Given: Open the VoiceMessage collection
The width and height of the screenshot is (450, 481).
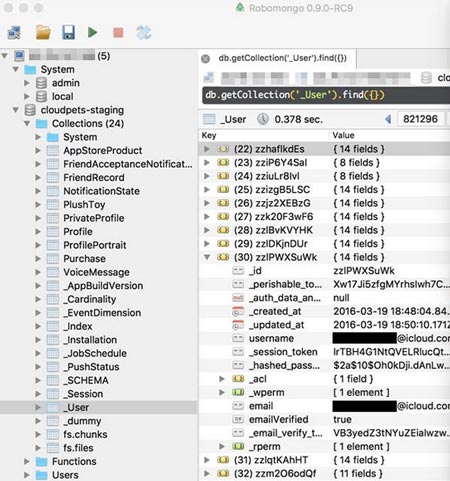Looking at the screenshot, I should tap(96, 272).
